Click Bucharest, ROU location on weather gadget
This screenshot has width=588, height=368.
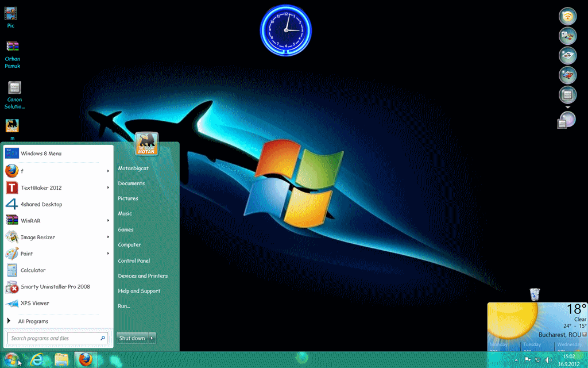[560, 335]
